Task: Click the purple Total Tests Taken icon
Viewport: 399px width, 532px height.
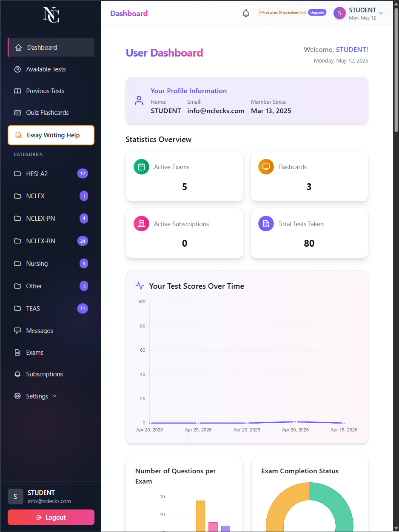Action: pos(266,224)
